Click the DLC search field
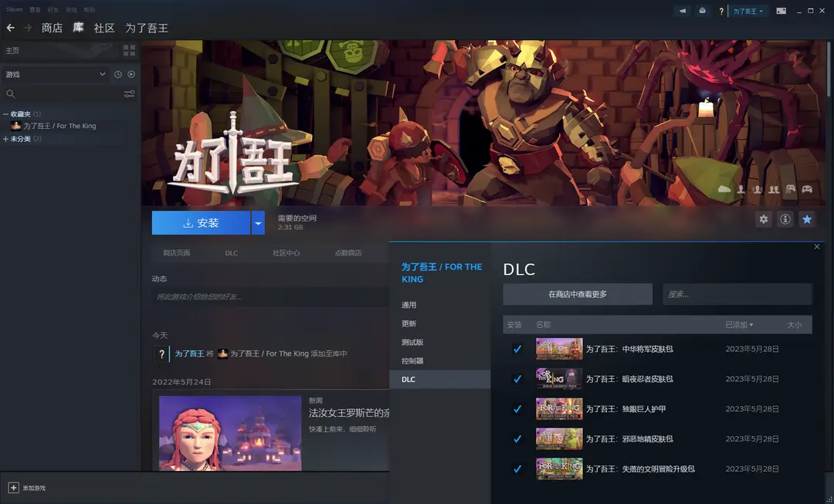This screenshot has width=834, height=504. 737,294
